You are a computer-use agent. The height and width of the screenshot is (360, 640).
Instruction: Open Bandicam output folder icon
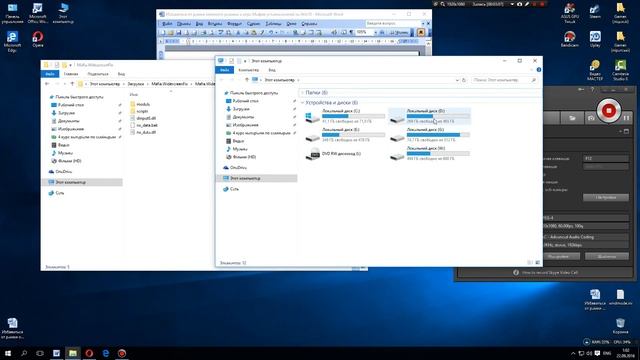[x=572, y=118]
